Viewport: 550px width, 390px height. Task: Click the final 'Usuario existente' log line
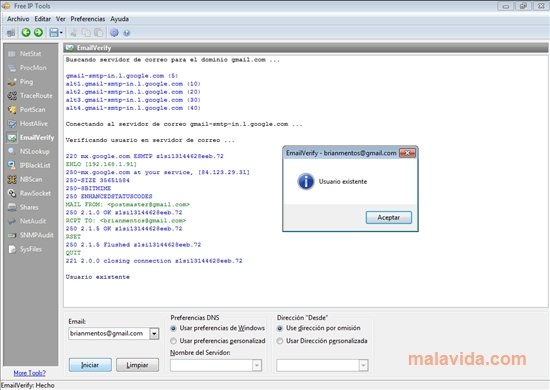[98, 277]
